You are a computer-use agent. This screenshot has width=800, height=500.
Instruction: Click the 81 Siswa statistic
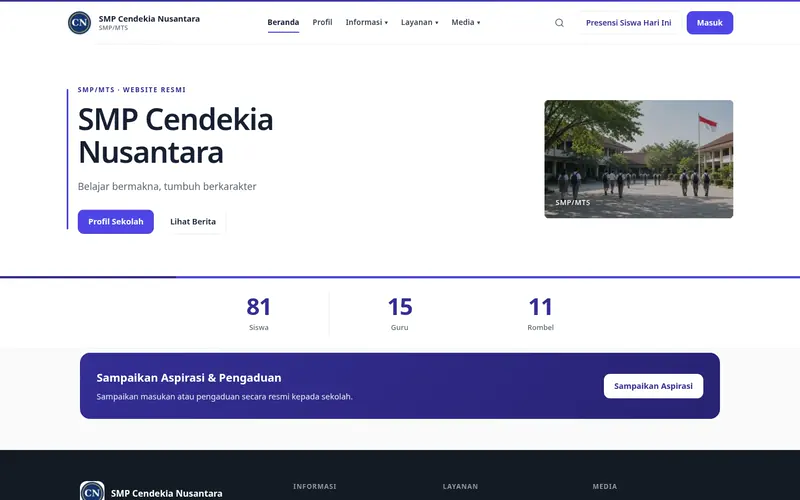(259, 314)
